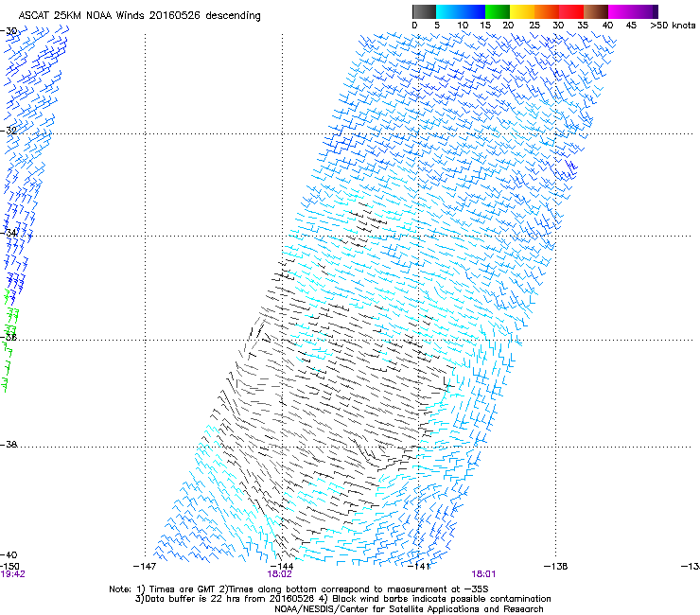This screenshot has height=615, width=700.
Task: Click the purple swath time '18:02'
Action: [279, 574]
